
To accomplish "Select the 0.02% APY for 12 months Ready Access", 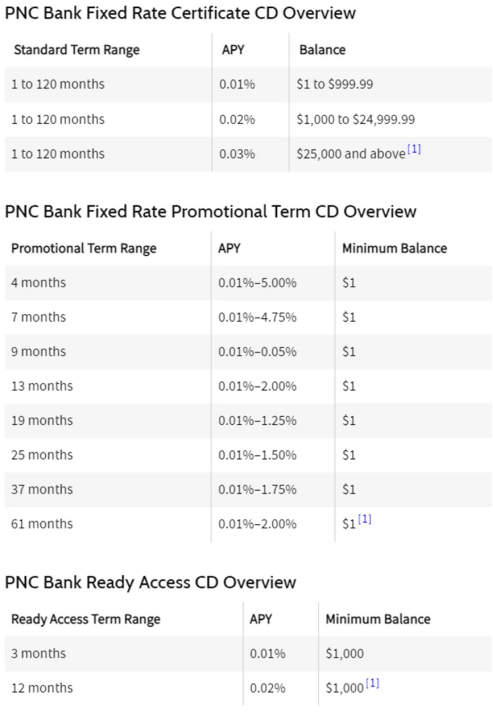I will tap(267, 688).
